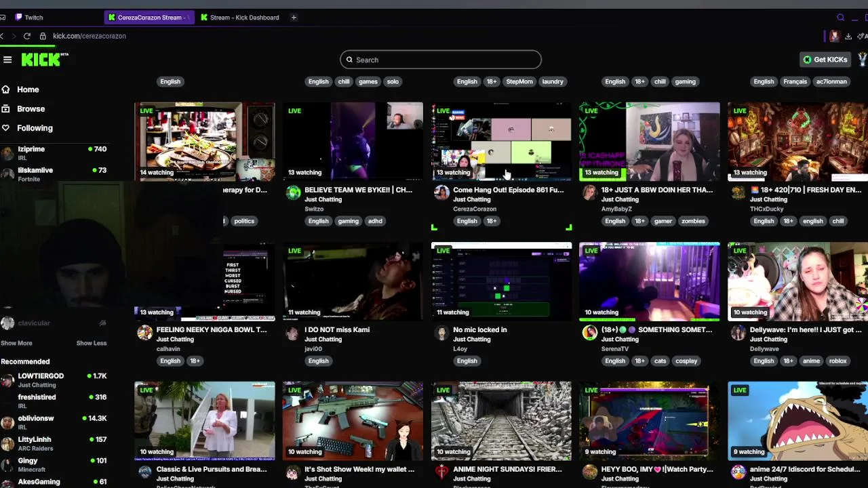Click SOMETHING SOMET... stream title
The image size is (868, 488).
[x=656, y=329]
